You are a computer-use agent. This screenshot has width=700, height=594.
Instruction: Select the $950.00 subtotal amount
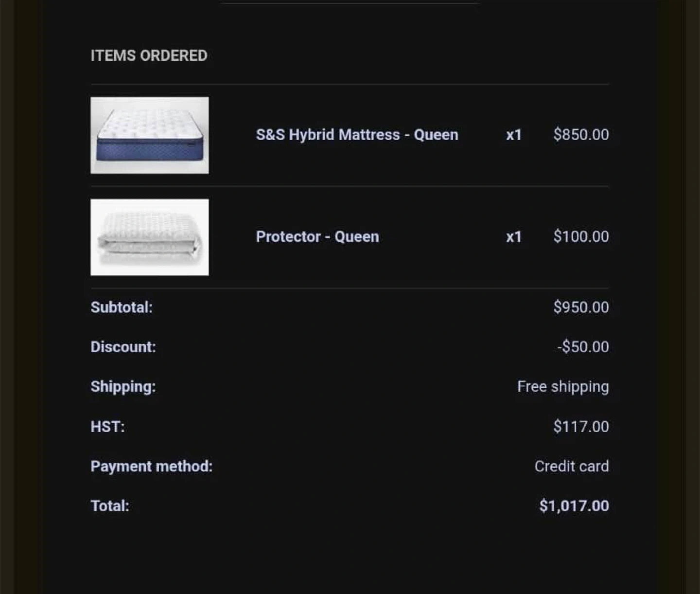coord(581,307)
